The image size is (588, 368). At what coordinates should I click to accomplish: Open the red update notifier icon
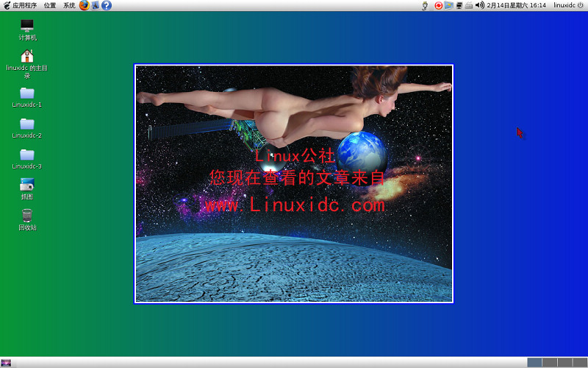click(x=438, y=5)
